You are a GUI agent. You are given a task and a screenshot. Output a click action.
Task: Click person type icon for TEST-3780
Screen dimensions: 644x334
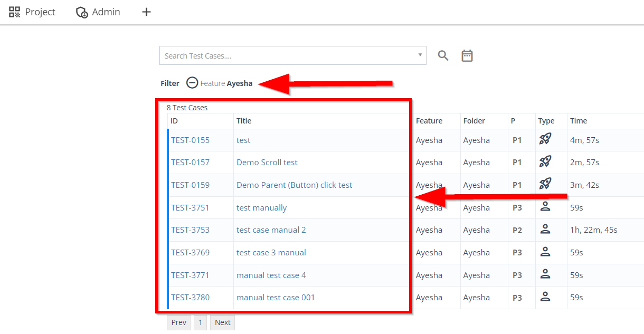(545, 297)
